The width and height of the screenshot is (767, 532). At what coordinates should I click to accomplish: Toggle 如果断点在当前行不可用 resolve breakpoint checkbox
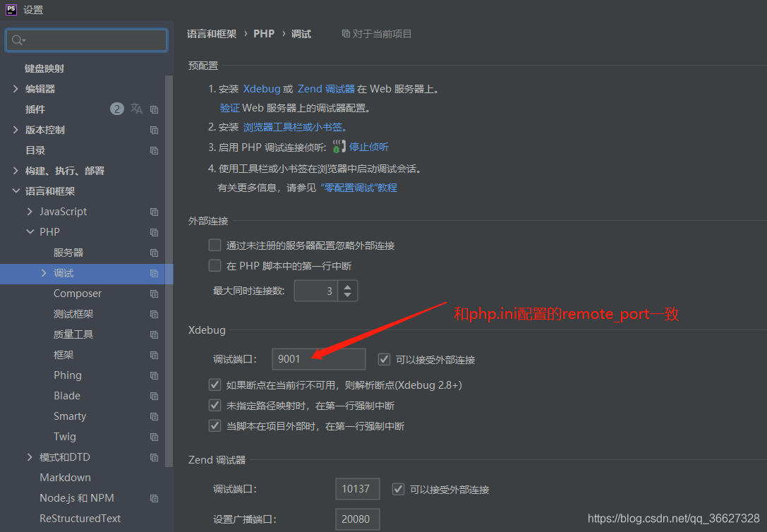point(215,385)
